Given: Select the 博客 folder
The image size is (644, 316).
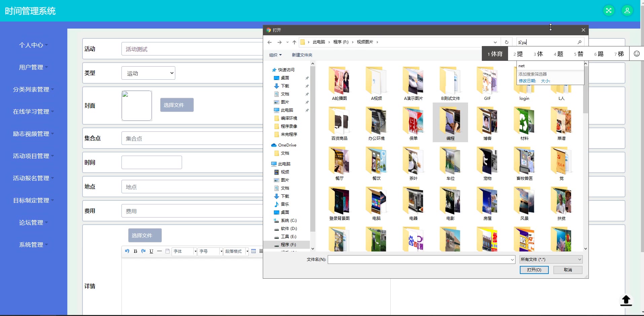Looking at the screenshot, I should pos(487,123).
